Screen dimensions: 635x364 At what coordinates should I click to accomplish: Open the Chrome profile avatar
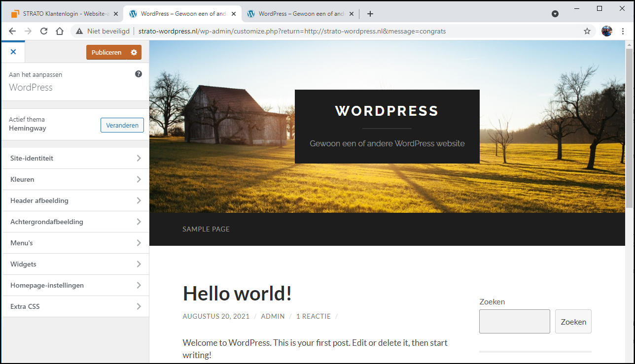click(x=607, y=31)
